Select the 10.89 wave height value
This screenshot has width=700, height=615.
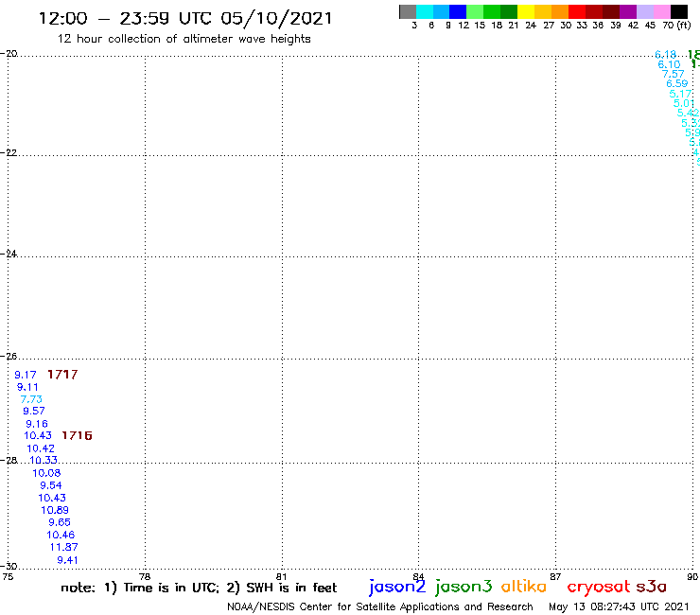click(55, 510)
